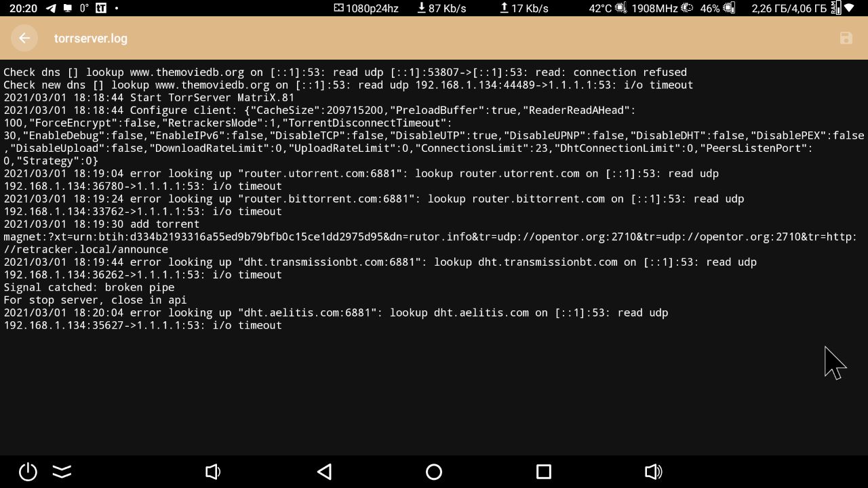This screenshot has height=488, width=868.
Task: Hide the navigation bar with the chevrons icon
Action: point(62,472)
